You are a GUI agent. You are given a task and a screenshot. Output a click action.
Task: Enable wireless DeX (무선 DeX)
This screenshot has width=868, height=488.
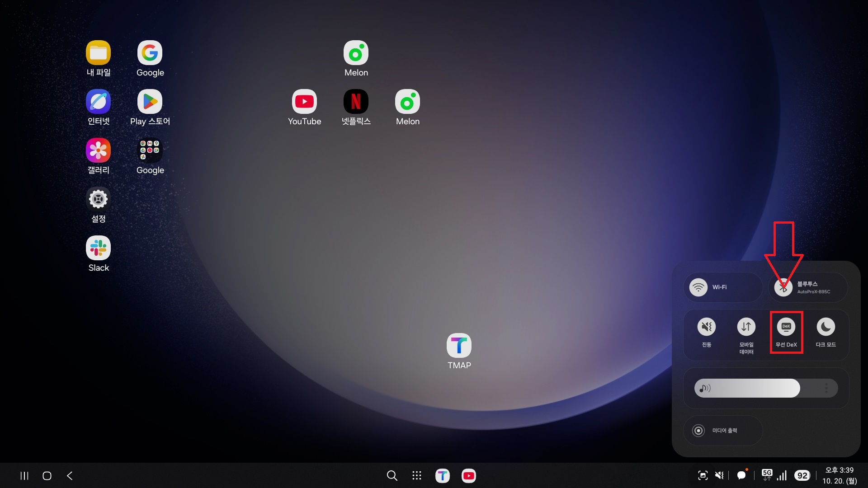(x=786, y=327)
